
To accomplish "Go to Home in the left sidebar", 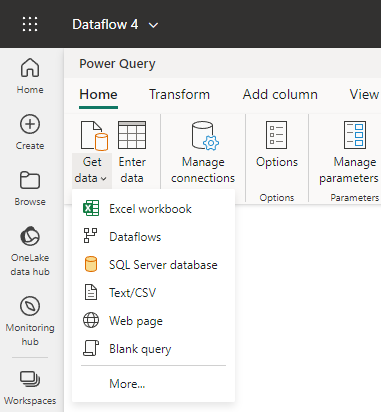I will pos(30,76).
